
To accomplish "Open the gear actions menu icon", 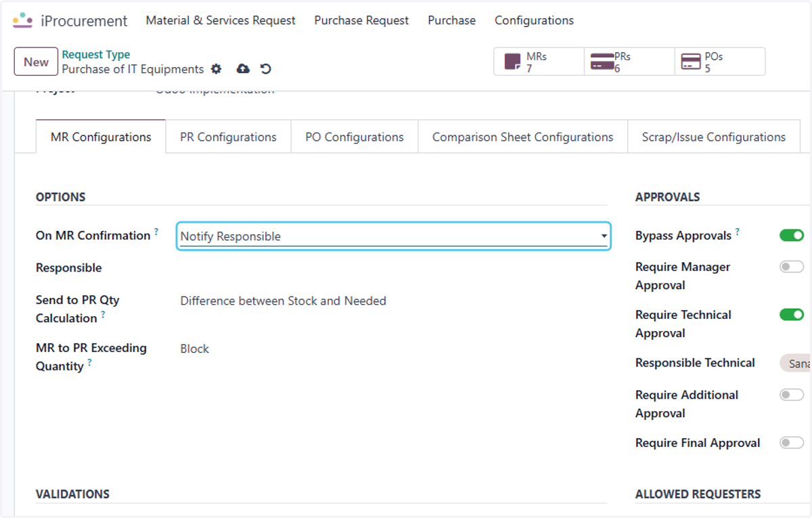I will (x=216, y=69).
